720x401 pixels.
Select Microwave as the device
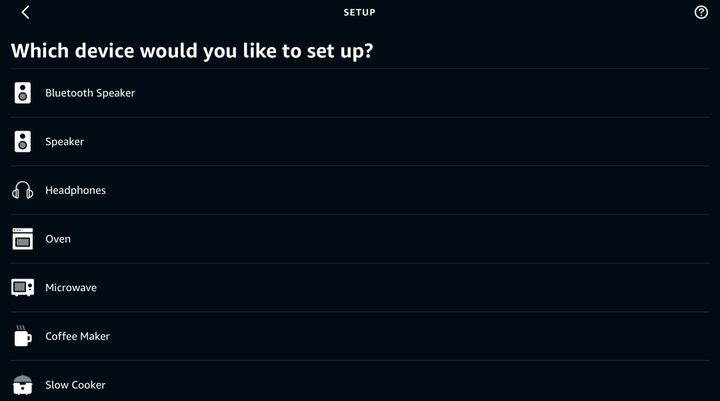(71, 288)
